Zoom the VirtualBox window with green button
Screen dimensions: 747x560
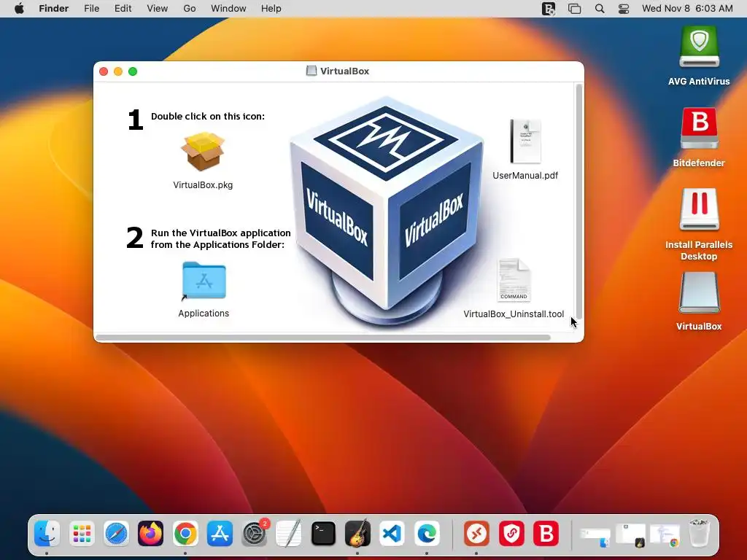point(133,71)
